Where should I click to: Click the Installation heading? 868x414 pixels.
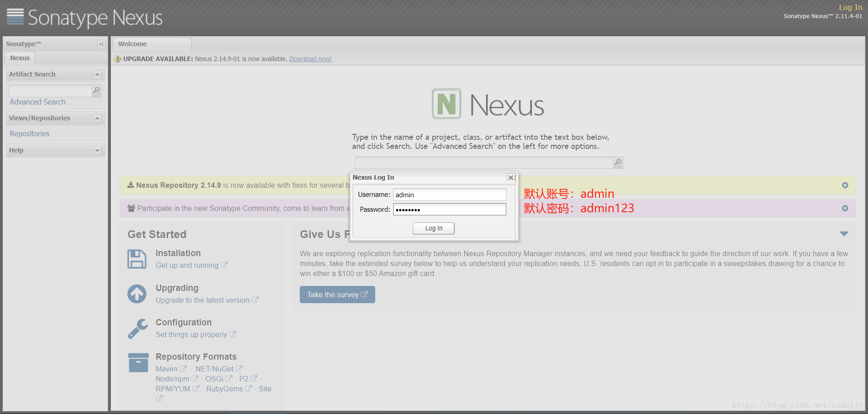[178, 253]
